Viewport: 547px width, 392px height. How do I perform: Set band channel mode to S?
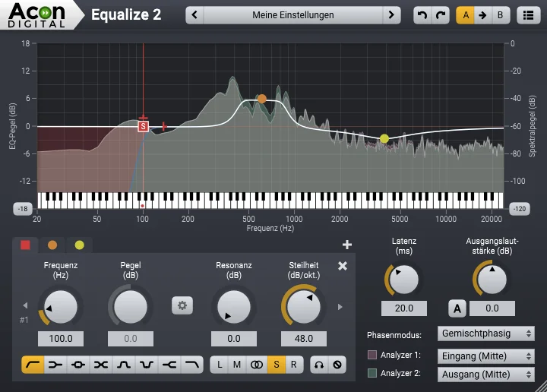tap(277, 365)
